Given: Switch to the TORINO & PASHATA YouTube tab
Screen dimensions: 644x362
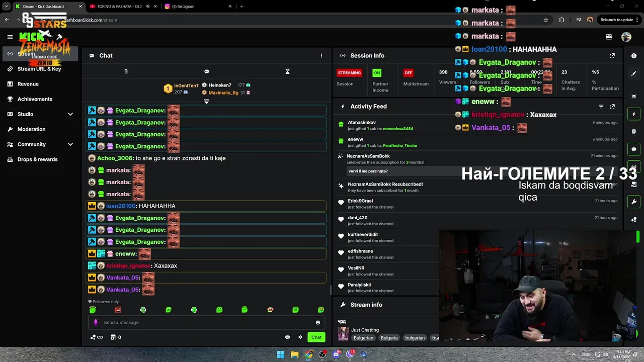Looking at the screenshot, I should pos(123,7).
